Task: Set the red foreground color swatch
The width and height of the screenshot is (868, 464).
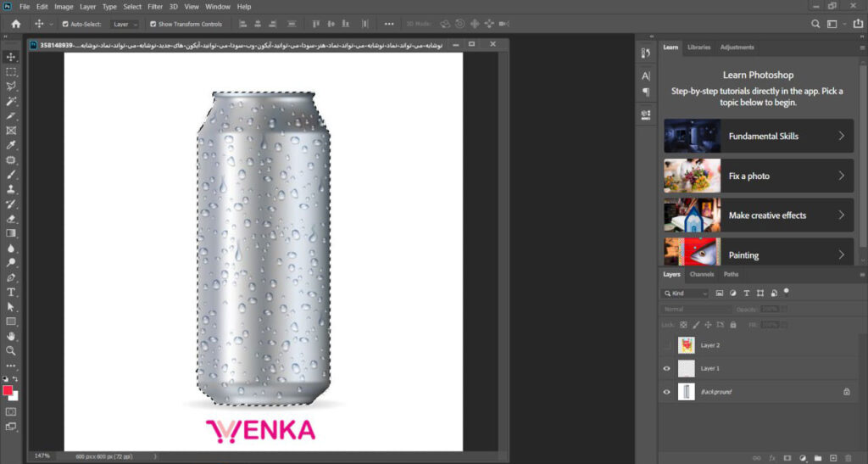Action: point(7,390)
